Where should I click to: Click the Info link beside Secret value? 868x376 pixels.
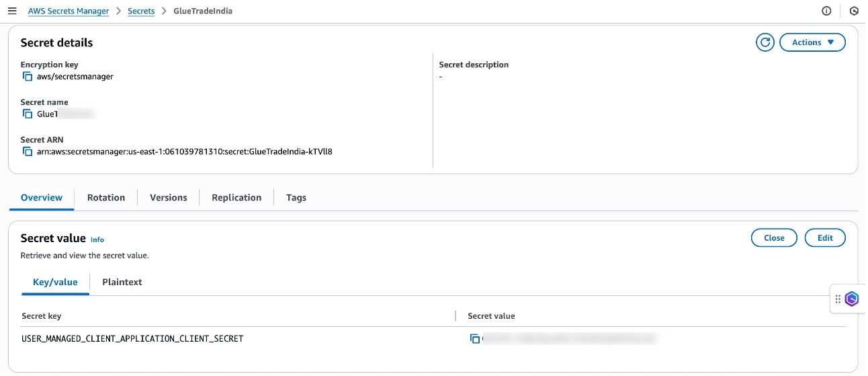click(97, 239)
